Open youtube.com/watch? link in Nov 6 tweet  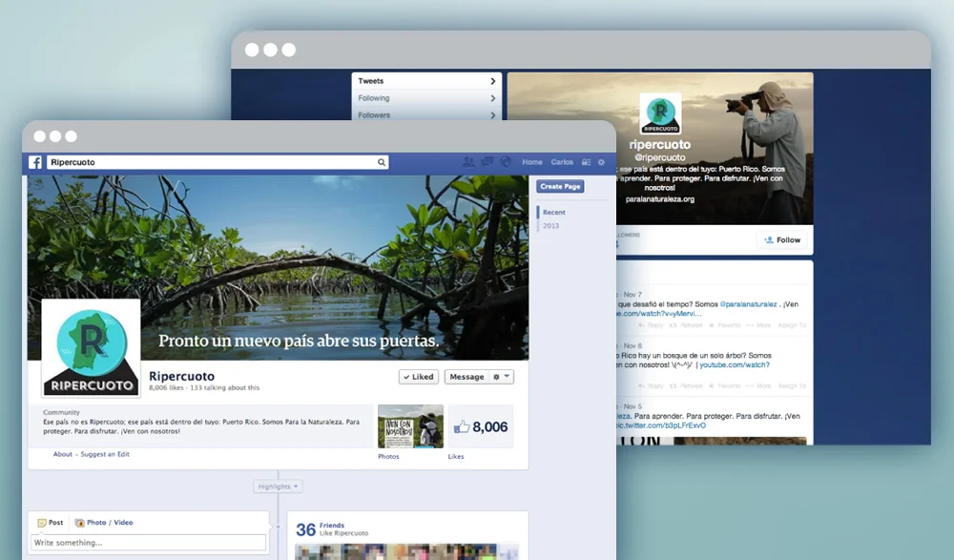pos(735,364)
